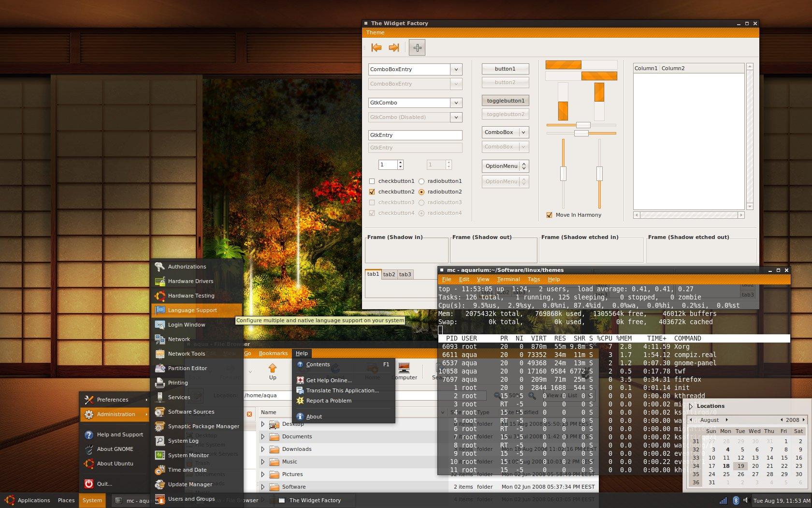This screenshot has width=812, height=508.
Task: Click About Ubuntu entry
Action: (115, 463)
